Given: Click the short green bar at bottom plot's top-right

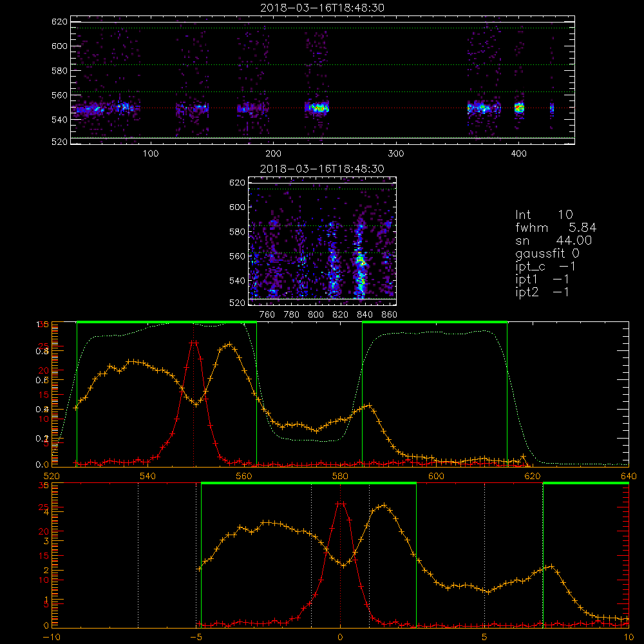Looking at the screenshot, I should point(586,484).
